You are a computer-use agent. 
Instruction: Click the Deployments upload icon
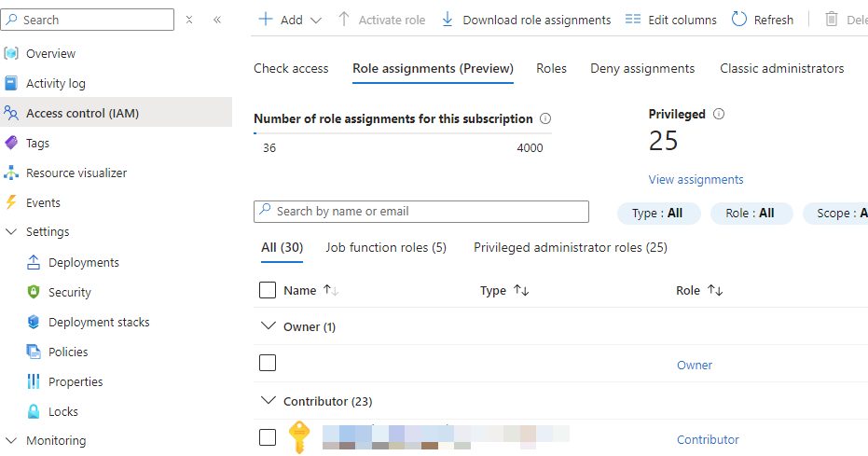pos(34,262)
